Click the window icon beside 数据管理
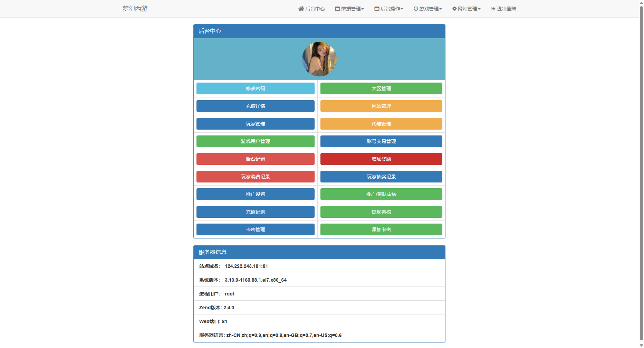This screenshot has width=644, height=348. tap(337, 9)
